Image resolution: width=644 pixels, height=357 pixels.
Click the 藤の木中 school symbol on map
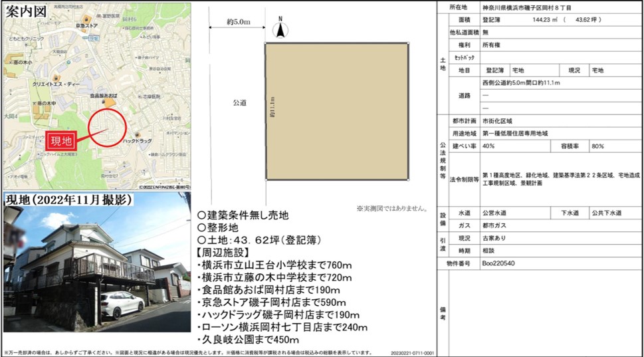pos(33,104)
